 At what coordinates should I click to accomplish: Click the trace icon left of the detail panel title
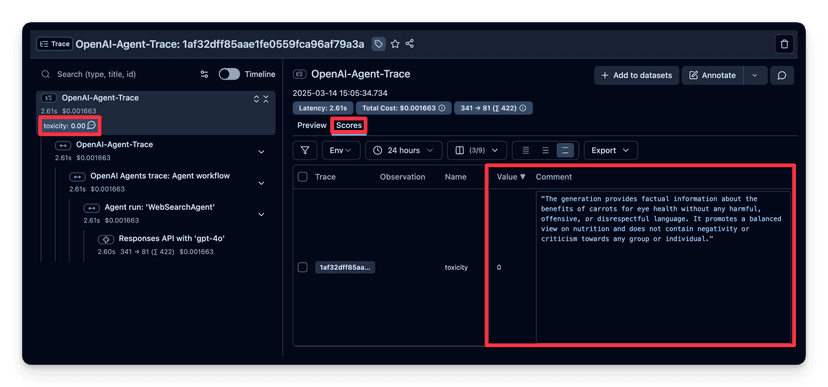299,74
